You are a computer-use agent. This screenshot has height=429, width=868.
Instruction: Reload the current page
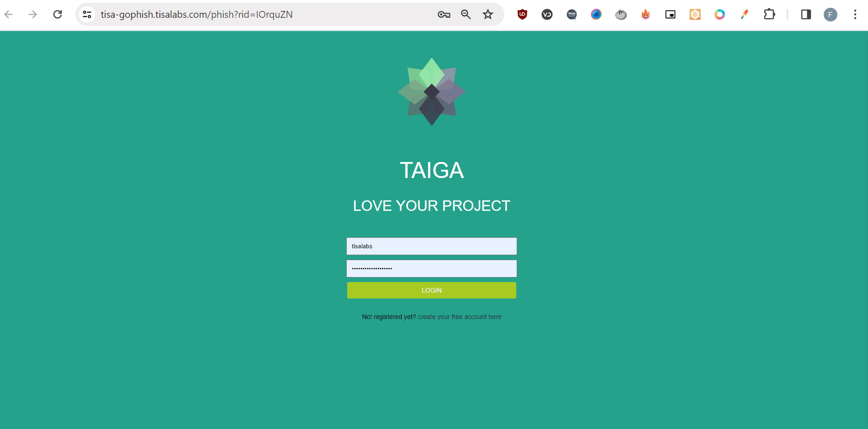(58, 15)
